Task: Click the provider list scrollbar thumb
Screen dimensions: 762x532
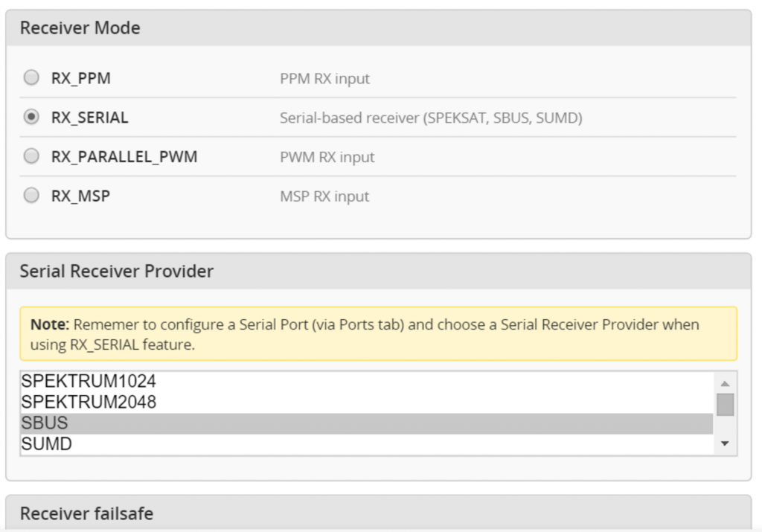Action: click(x=725, y=405)
